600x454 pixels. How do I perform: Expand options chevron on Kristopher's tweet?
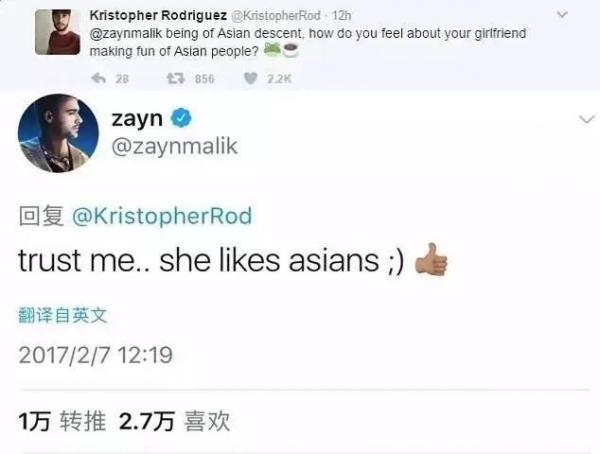562,15
